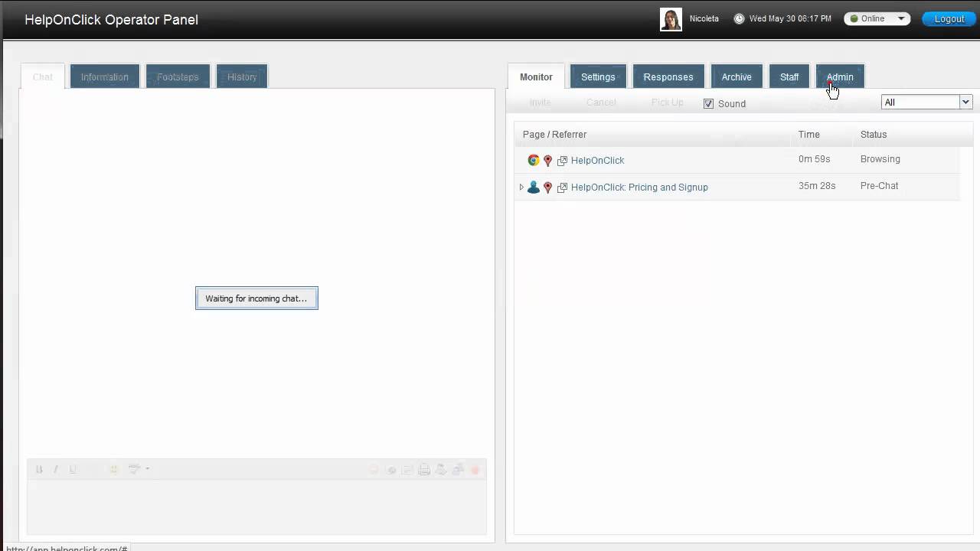Click the clock icon next to the date
This screenshot has height=551, width=980.
coord(739,19)
